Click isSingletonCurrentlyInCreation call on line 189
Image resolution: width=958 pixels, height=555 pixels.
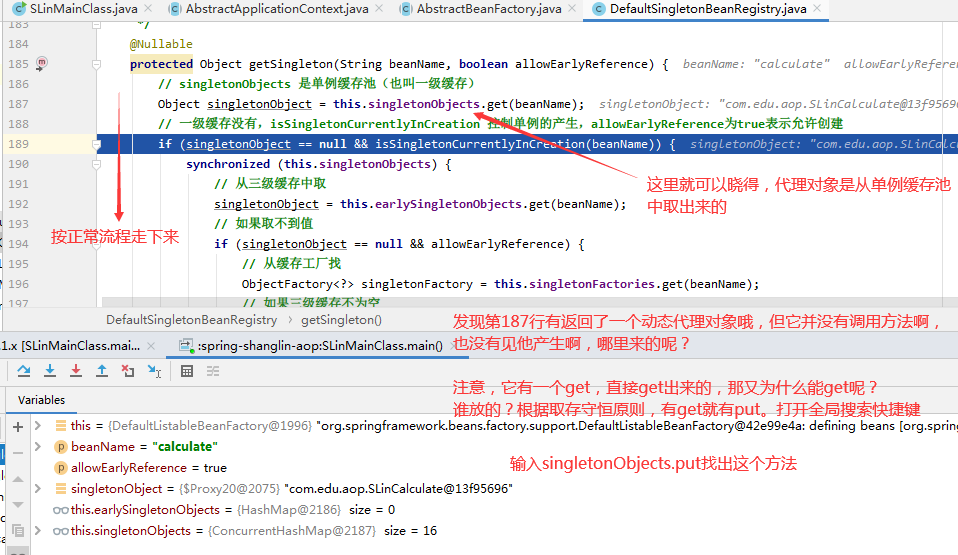coord(480,144)
